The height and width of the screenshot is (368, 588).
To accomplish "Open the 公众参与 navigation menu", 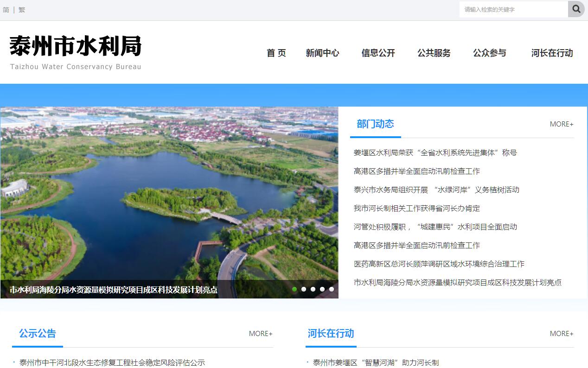I will (489, 53).
